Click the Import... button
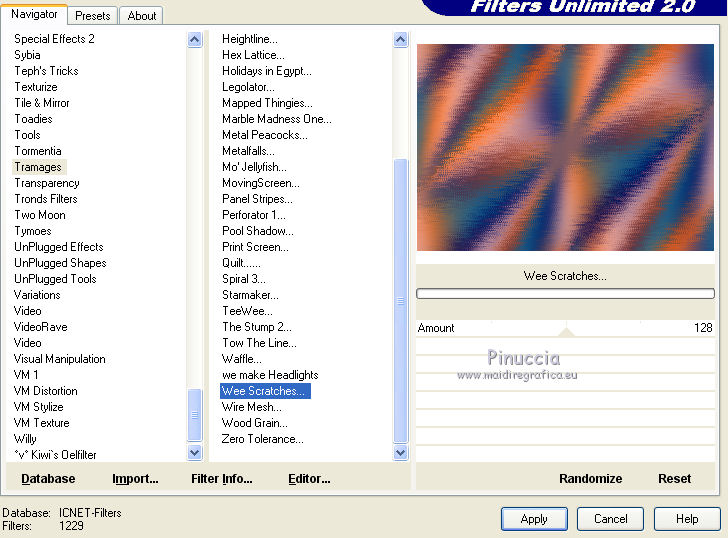Viewport: 728px width, 538px height. (x=135, y=479)
